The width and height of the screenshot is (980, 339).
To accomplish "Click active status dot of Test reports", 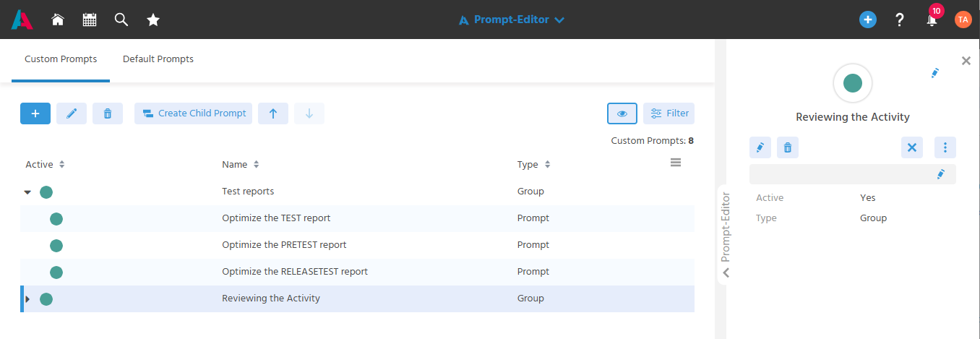I will [46, 192].
